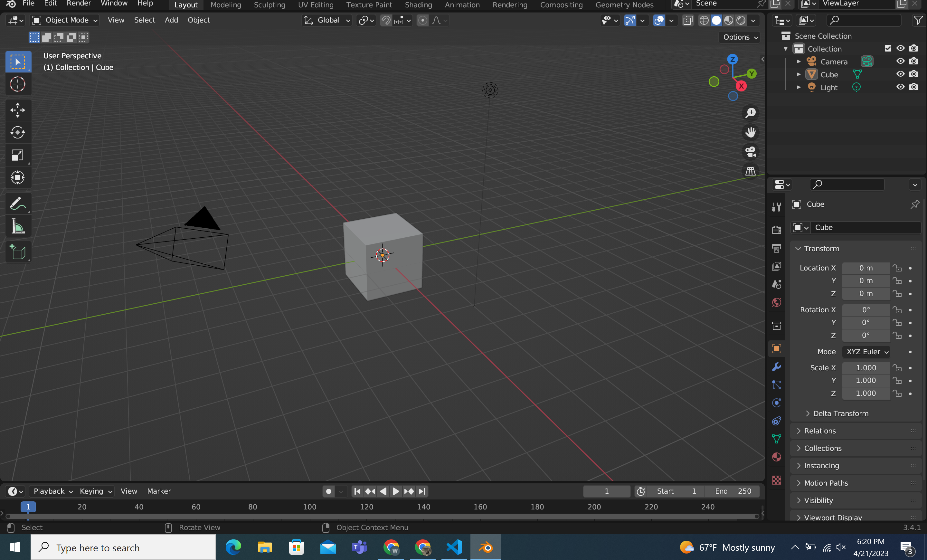927x560 pixels.
Task: Toggle proportional editing
Action: (x=422, y=20)
